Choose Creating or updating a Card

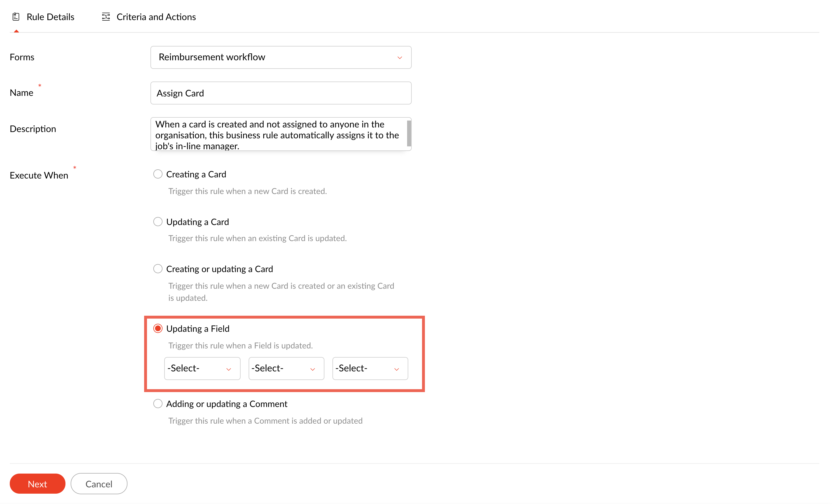pyautogui.click(x=158, y=269)
